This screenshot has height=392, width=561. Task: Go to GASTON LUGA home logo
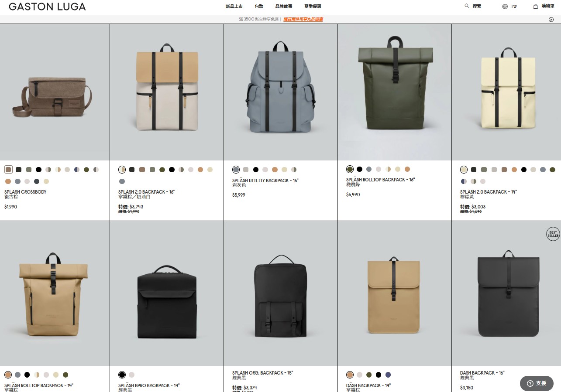coord(47,7)
